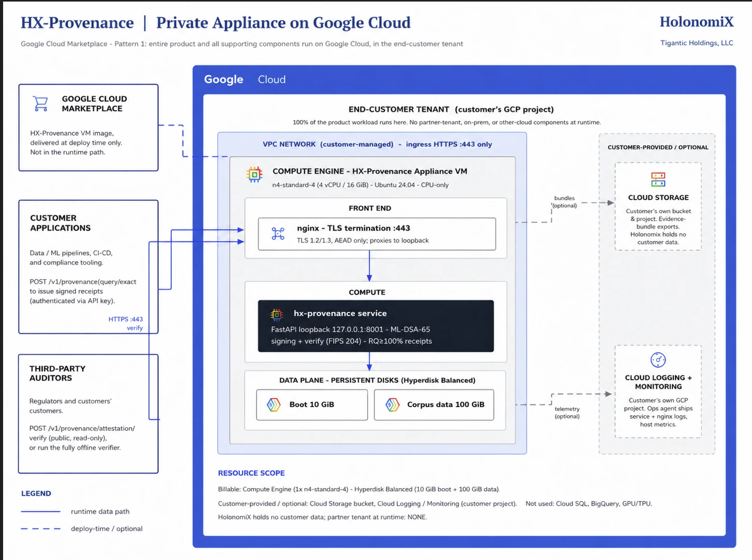Click the 'Boot 10 GiB' disk box
752x560 pixels.
312,404
